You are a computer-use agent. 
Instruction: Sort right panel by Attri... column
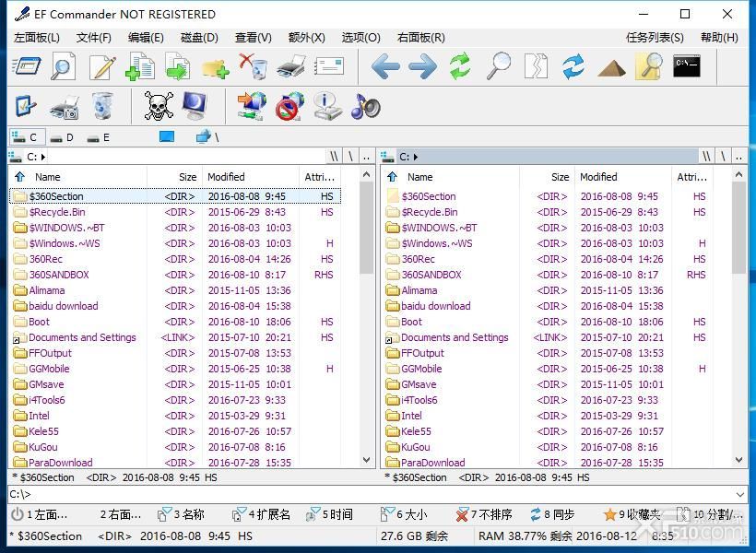[691, 177]
